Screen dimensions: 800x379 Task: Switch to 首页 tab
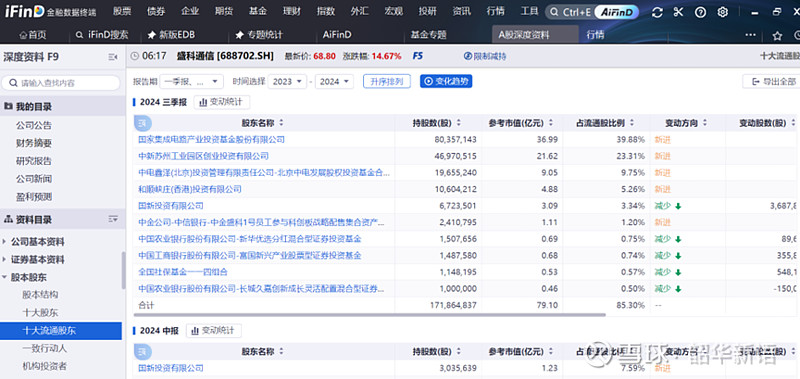(33, 35)
